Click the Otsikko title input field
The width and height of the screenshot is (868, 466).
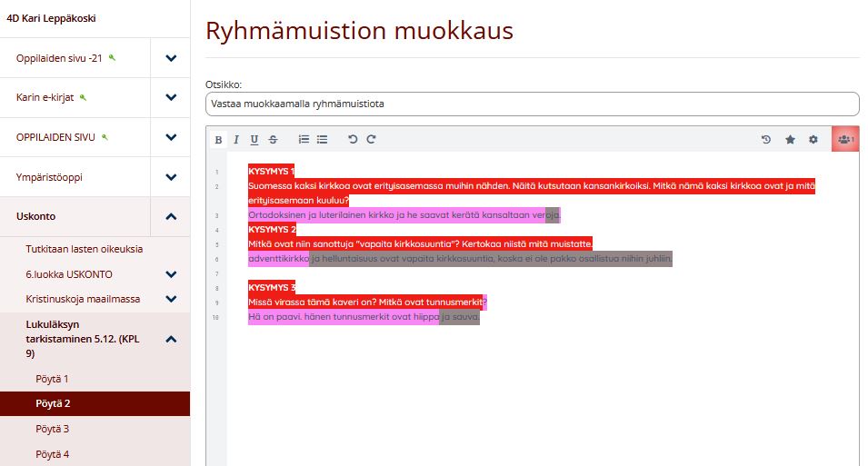532,104
